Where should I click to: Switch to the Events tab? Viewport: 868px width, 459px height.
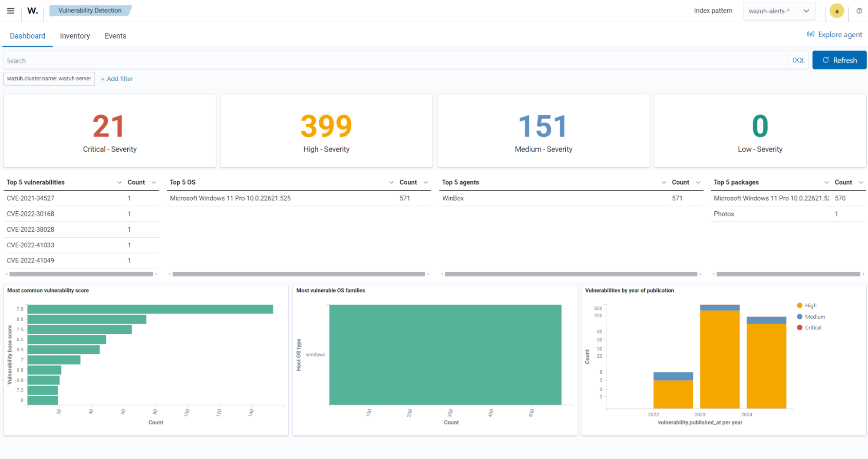[115, 36]
